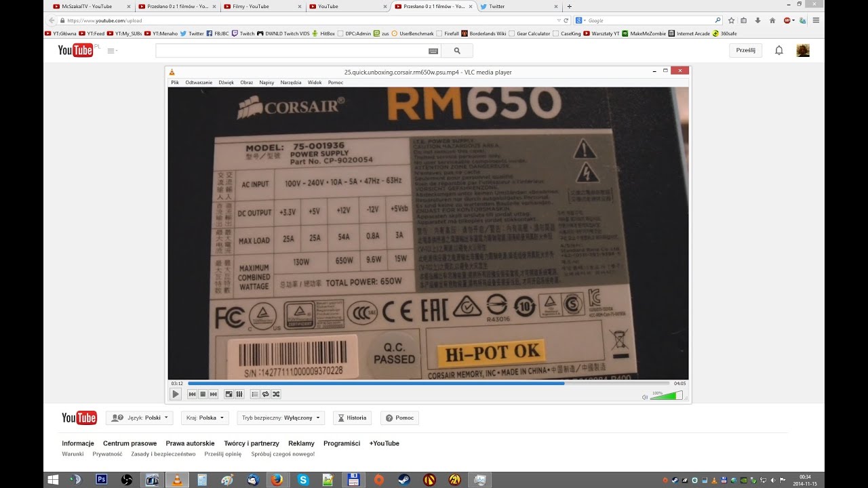Click the Google search box in Firefox
Screen dimensions: 868x488
pos(648,20)
